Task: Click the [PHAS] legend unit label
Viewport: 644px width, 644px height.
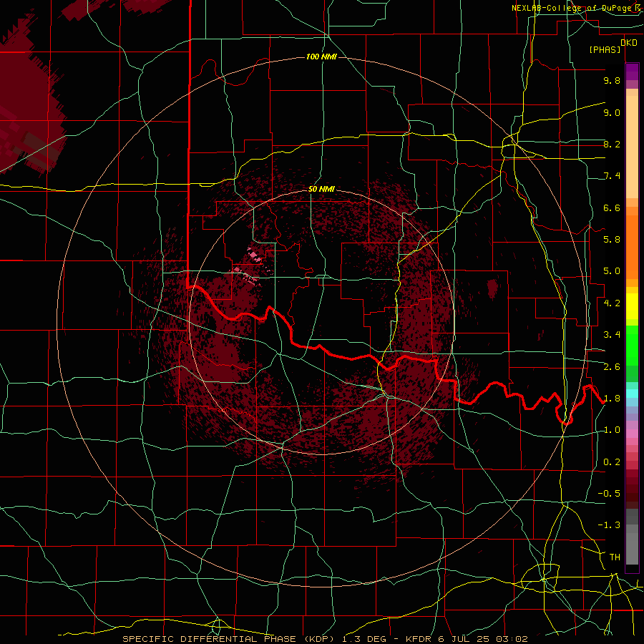Action: tap(605, 49)
